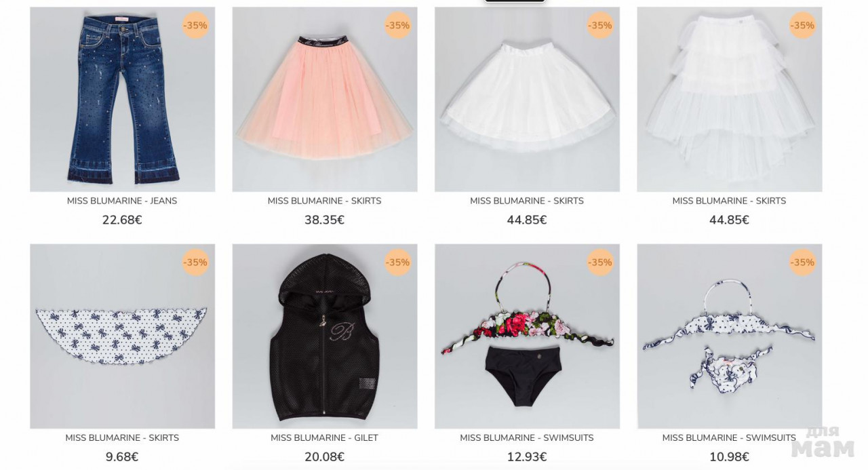Open the MISS BLUMARINE - GILET link
The image size is (868, 470).
(325, 438)
